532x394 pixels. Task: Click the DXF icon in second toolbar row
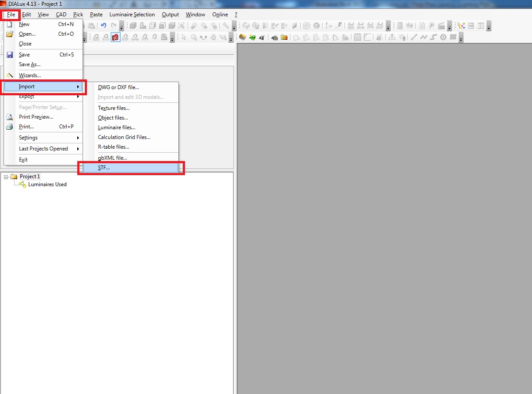(x=125, y=37)
